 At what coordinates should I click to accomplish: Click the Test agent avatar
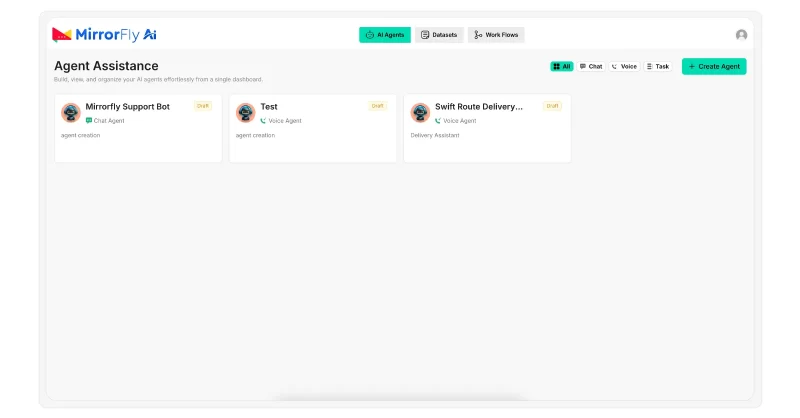point(245,113)
